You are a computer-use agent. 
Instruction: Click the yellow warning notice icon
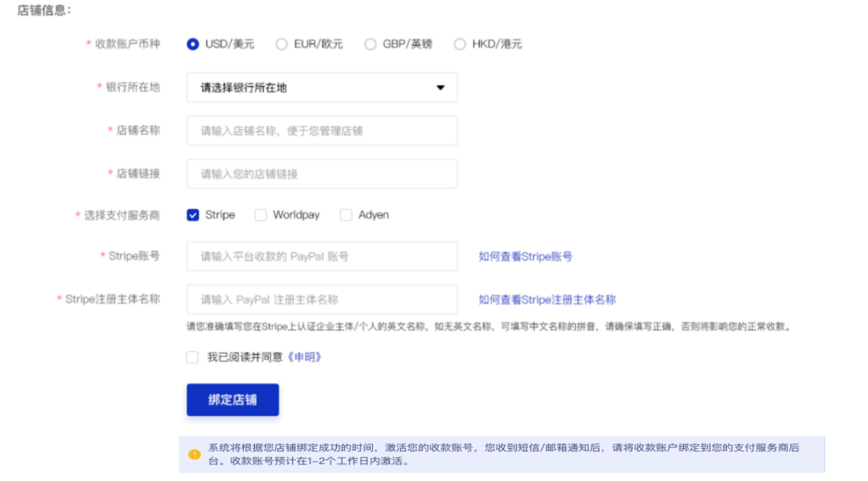[x=195, y=454]
